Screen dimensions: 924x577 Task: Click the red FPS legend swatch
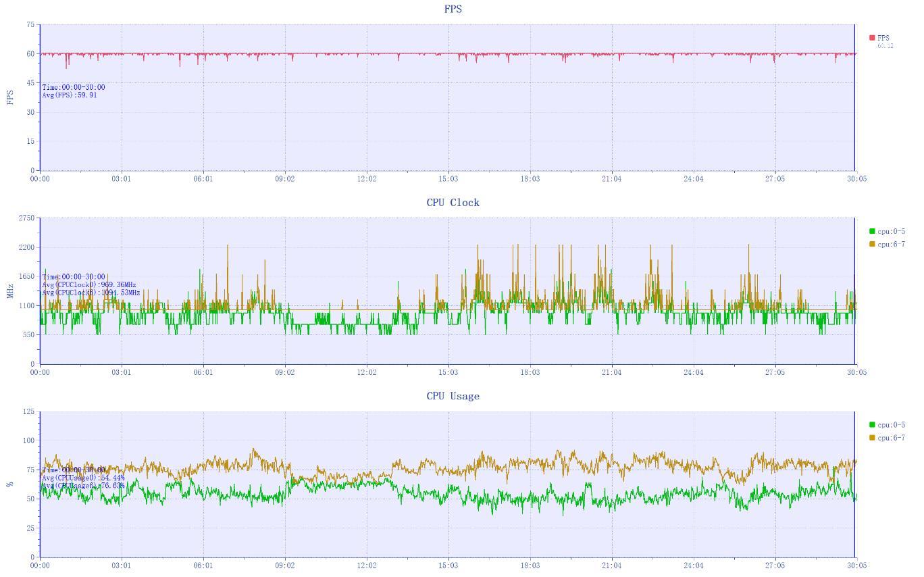[872, 38]
